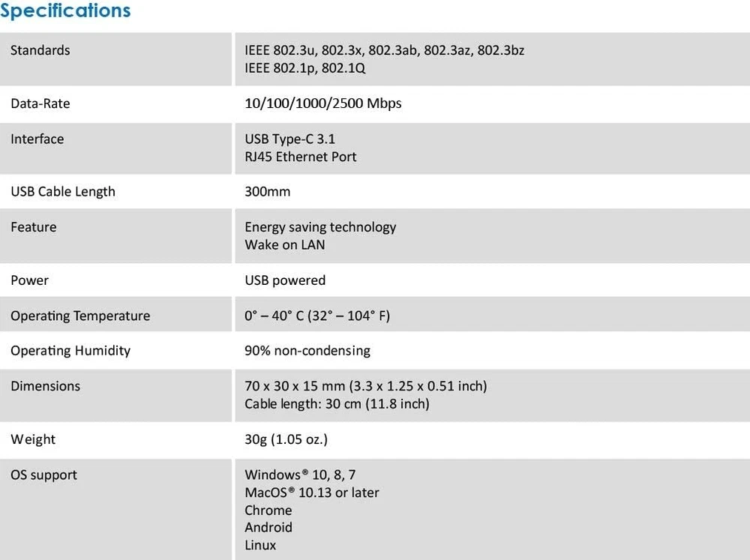This screenshot has width=750, height=560.
Task: Click the RJ45 Ethernet Port text
Action: (300, 157)
